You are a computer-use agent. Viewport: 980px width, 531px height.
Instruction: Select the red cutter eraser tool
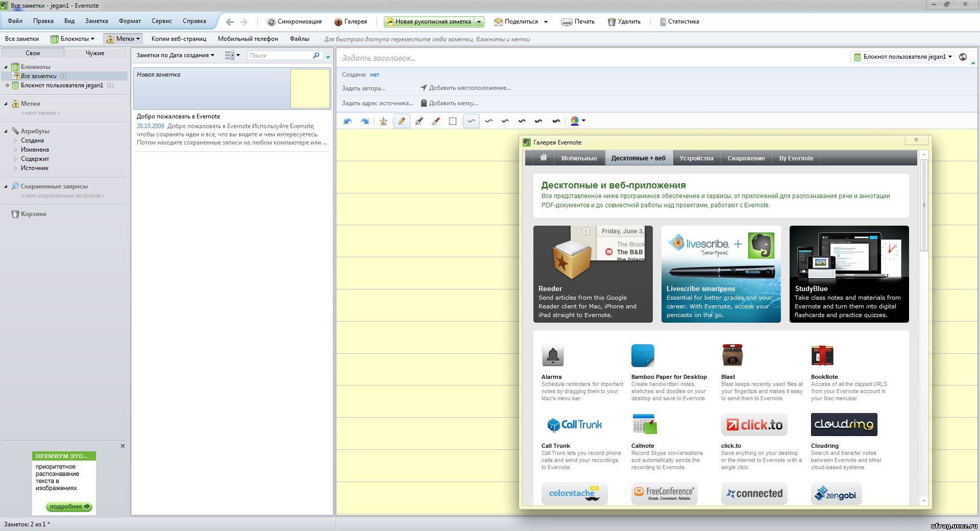pos(435,121)
